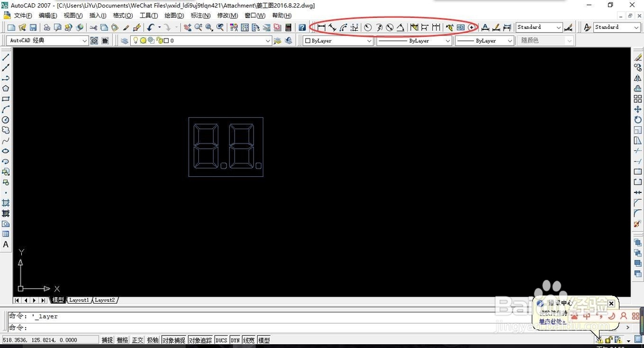Viewport: 644px width, 348px height.
Task: Click the Plot printer icon
Action: (x=47, y=28)
